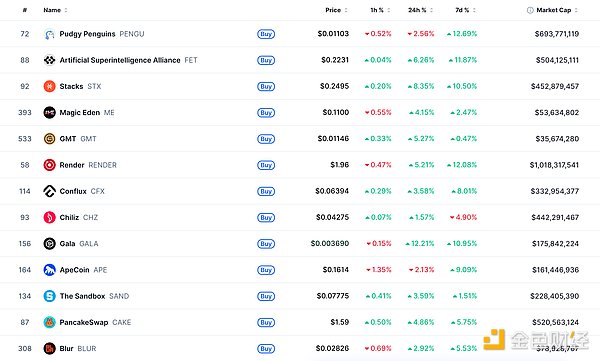
Task: Select Render price $1.96
Action: pos(340,165)
